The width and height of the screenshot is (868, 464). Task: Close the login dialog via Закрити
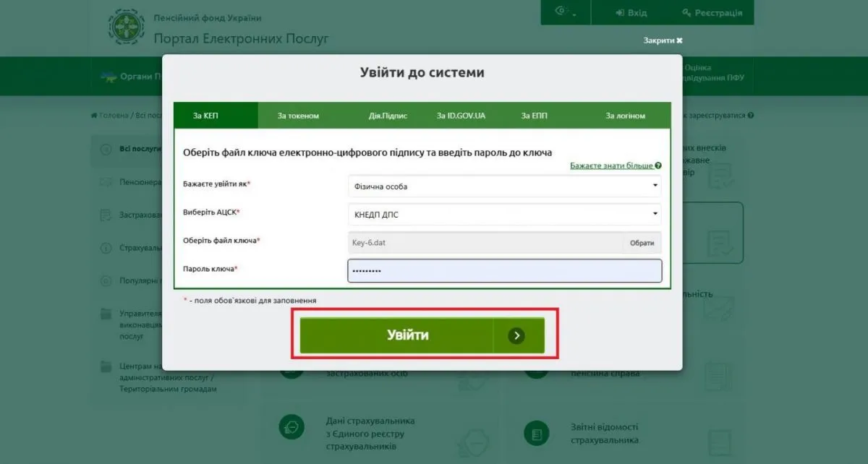663,40
